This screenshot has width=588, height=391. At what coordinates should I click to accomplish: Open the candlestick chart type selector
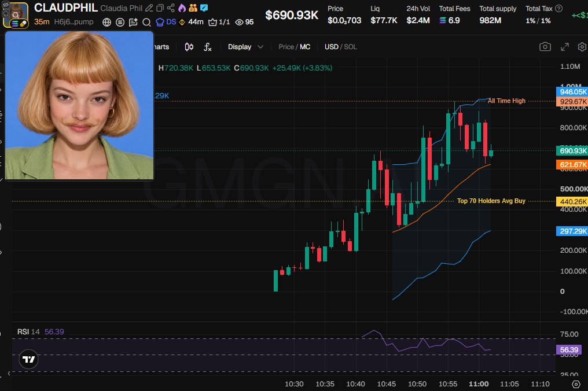[189, 47]
